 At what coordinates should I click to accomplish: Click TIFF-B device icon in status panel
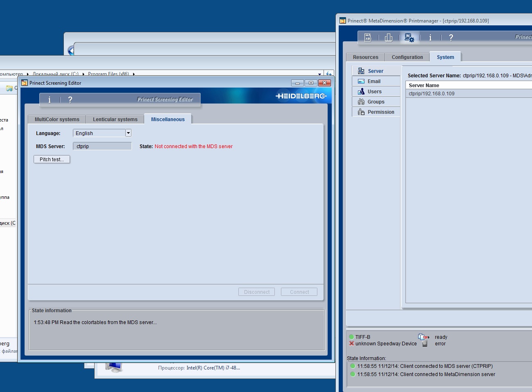tap(423, 337)
